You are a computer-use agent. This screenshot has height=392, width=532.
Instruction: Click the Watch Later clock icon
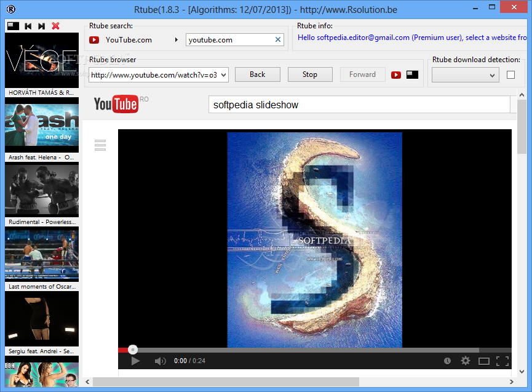447,361
